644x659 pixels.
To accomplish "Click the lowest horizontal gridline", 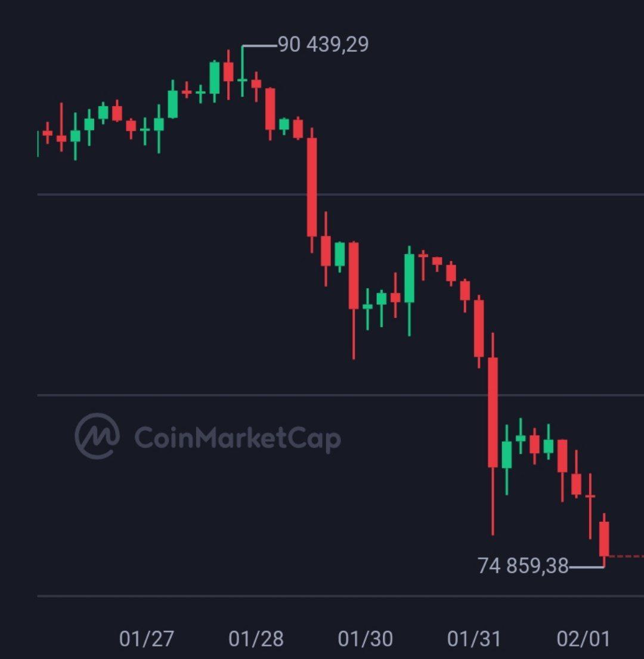I will (x=340, y=596).
